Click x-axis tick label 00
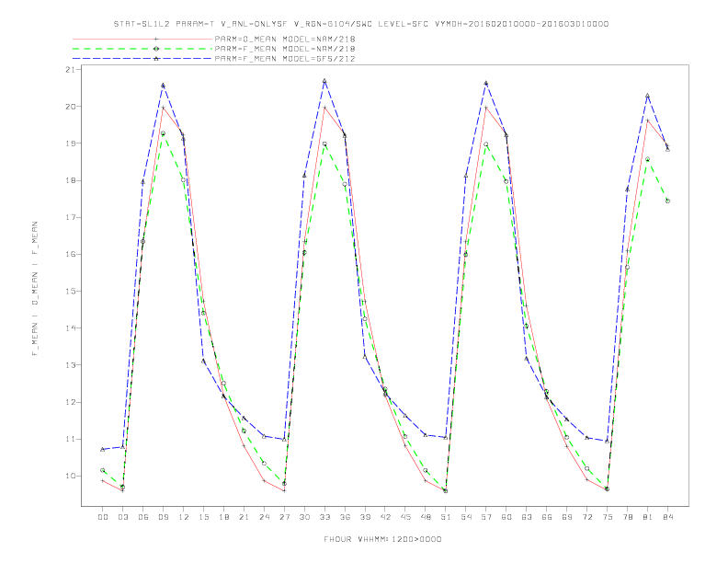Viewport: 728px width, 563px height. 103,517
